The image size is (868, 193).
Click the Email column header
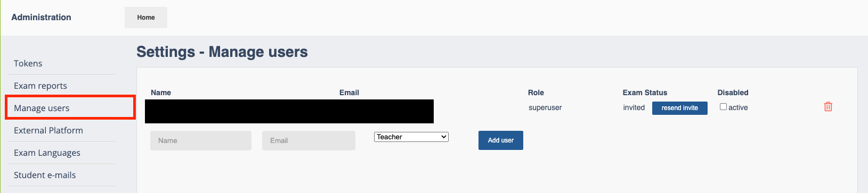point(349,93)
